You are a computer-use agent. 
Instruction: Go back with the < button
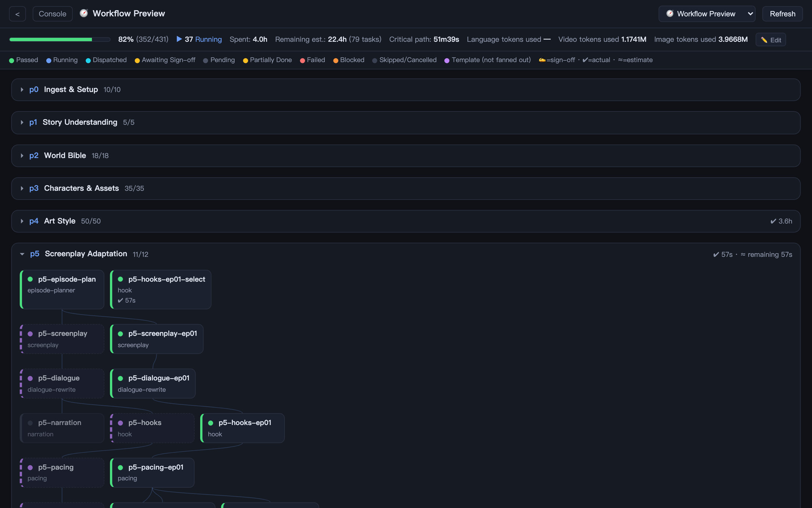coord(17,14)
